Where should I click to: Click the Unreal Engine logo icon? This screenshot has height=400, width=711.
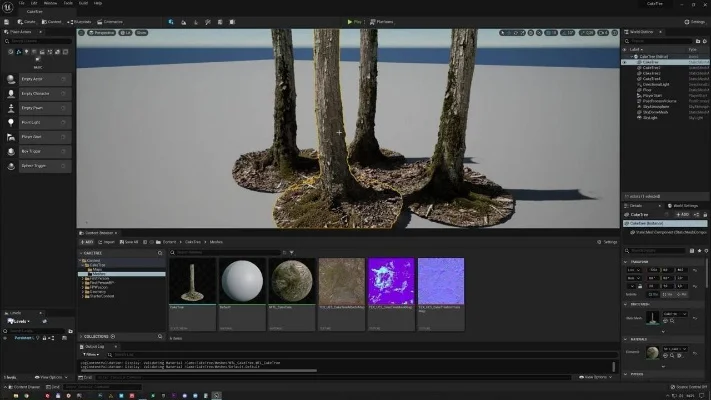pyautogui.click(x=8, y=7)
